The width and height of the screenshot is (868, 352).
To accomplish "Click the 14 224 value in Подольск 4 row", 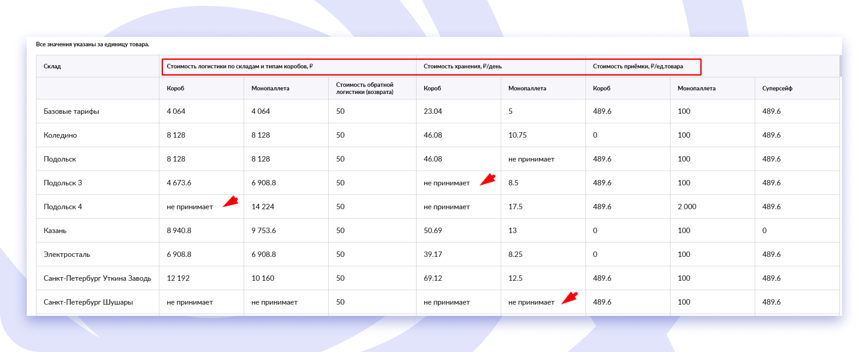I will 263,207.
